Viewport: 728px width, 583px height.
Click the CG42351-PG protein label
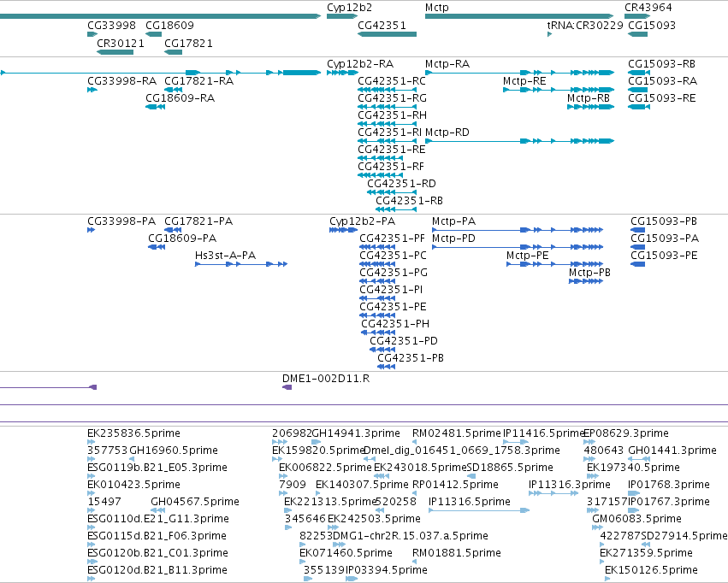(x=394, y=273)
